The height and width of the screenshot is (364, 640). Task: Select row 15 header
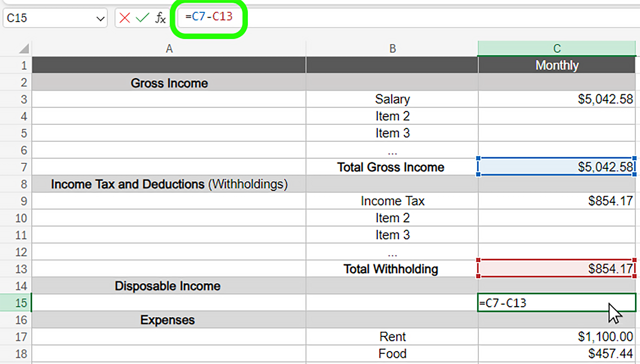[x=16, y=303]
